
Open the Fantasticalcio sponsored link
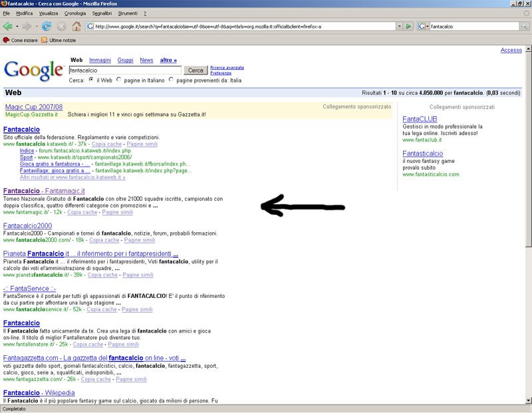coord(423,154)
